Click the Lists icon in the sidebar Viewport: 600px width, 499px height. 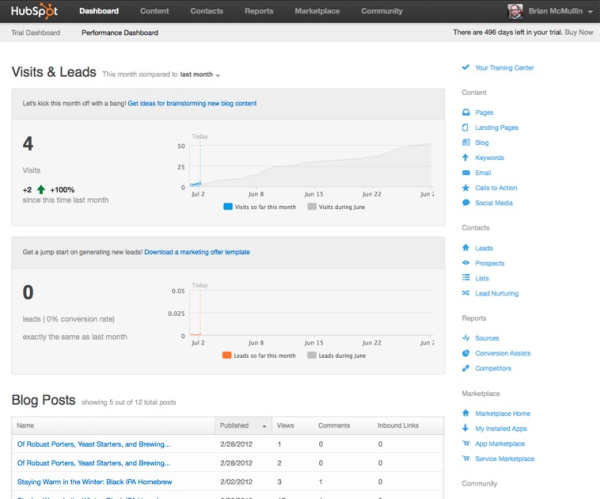tap(466, 278)
